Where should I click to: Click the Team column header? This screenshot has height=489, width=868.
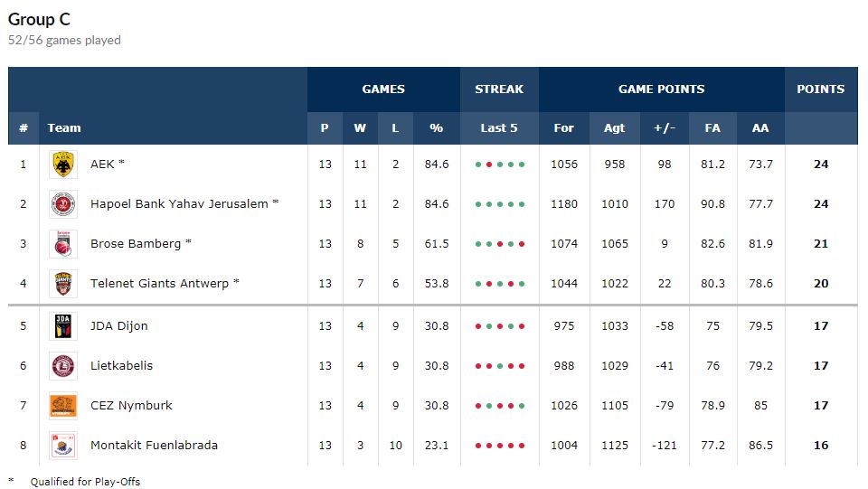pyautogui.click(x=64, y=128)
